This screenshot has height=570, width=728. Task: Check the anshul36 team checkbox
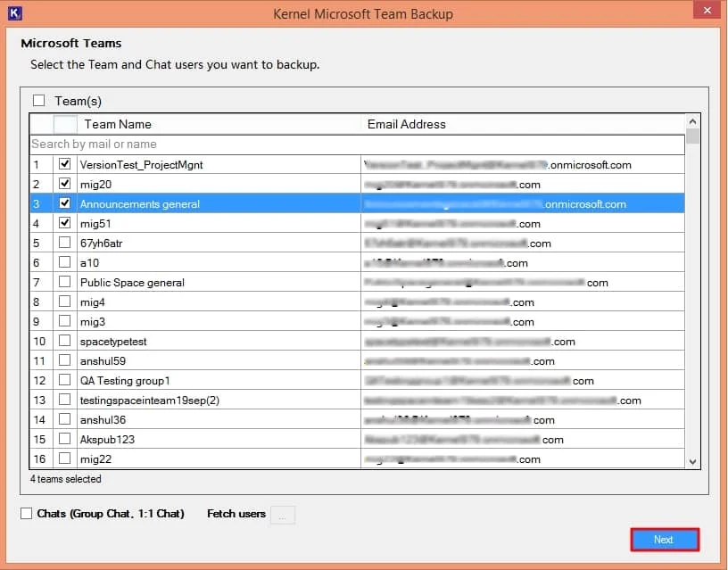65,419
